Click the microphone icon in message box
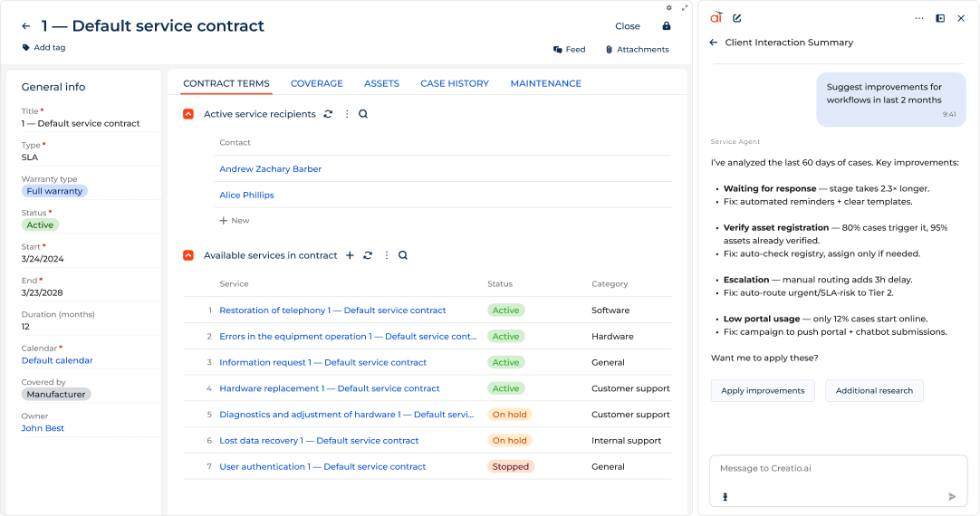 [725, 496]
